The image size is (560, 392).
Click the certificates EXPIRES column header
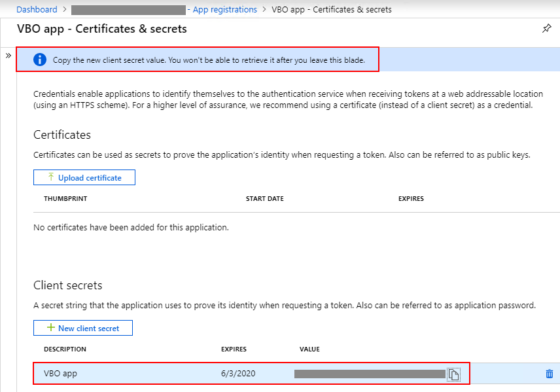click(411, 199)
